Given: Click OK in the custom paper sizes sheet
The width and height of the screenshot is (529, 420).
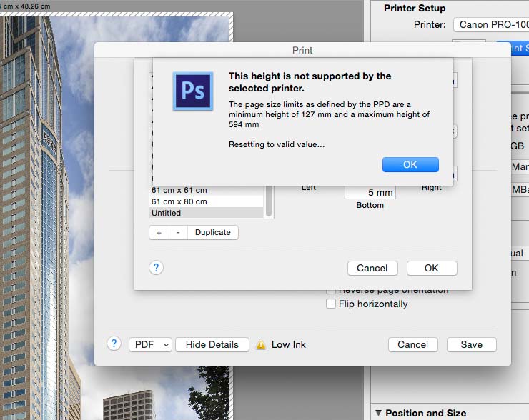Looking at the screenshot, I should point(432,269).
